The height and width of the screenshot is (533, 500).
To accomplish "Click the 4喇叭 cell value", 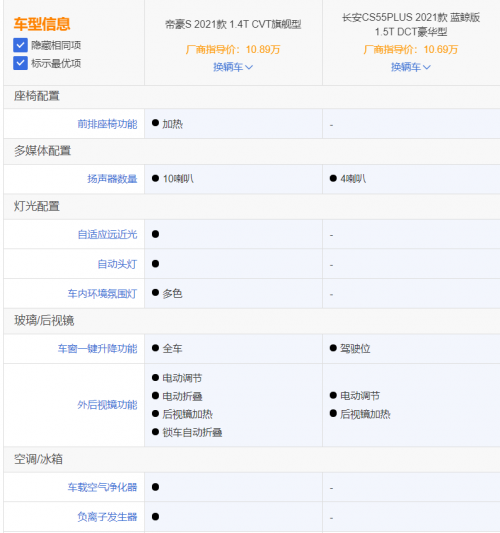I will pos(353,179).
